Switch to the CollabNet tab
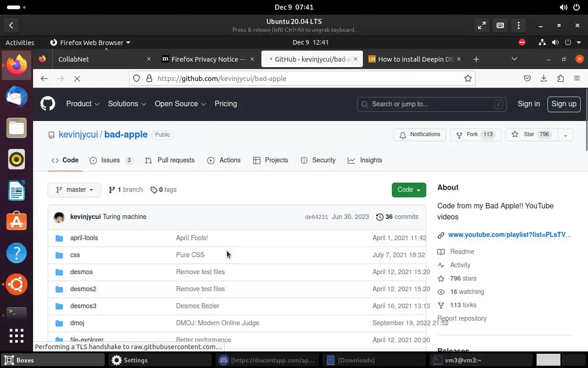Screen dimensions: 588x368 click(x=96, y=59)
